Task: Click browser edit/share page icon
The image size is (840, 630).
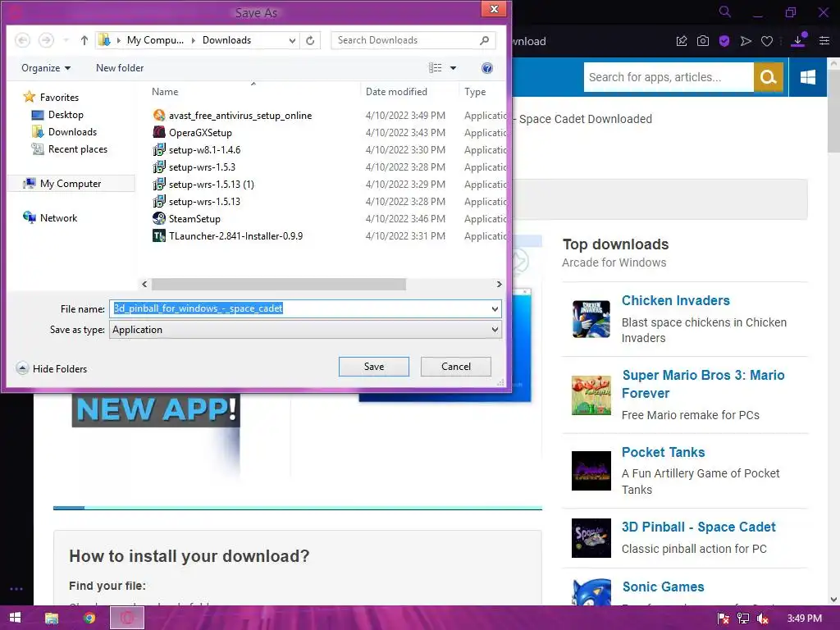Action: click(x=682, y=41)
